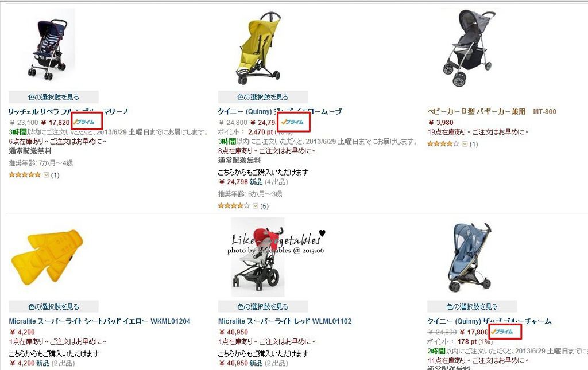Open Micralite レッド WLML01102 product link
Image resolution: width=588 pixels, height=370 pixels.
coord(285,321)
